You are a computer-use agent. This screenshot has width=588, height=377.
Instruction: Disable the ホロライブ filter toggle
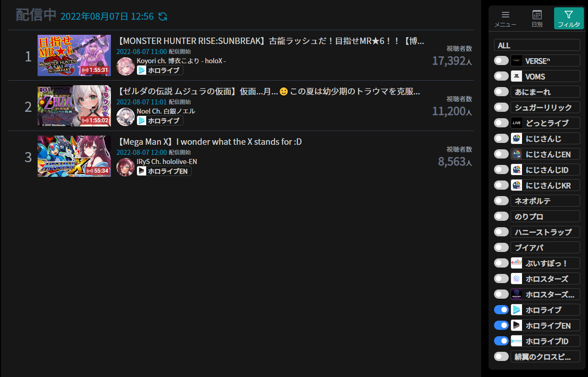501,310
